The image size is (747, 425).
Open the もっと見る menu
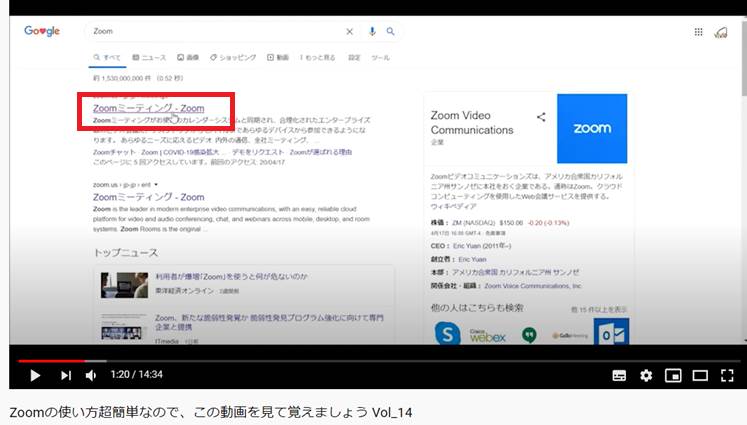click(x=317, y=58)
